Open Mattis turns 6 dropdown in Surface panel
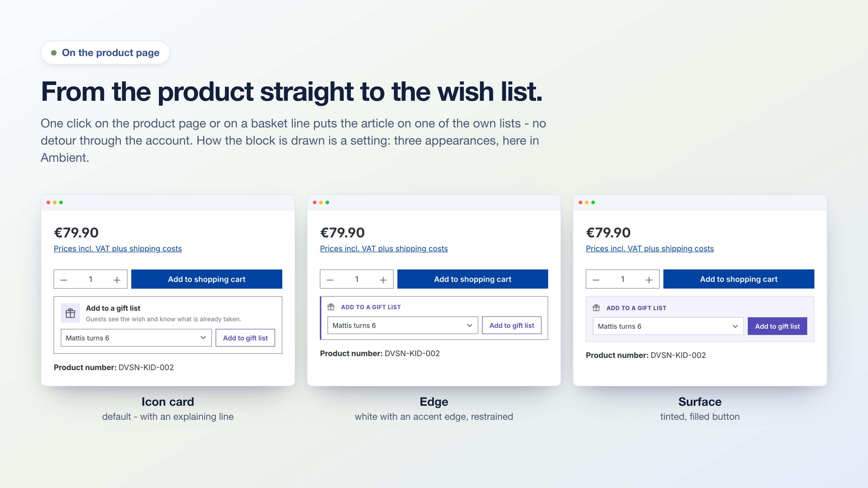Viewport: 868px width, 488px height. [668, 326]
